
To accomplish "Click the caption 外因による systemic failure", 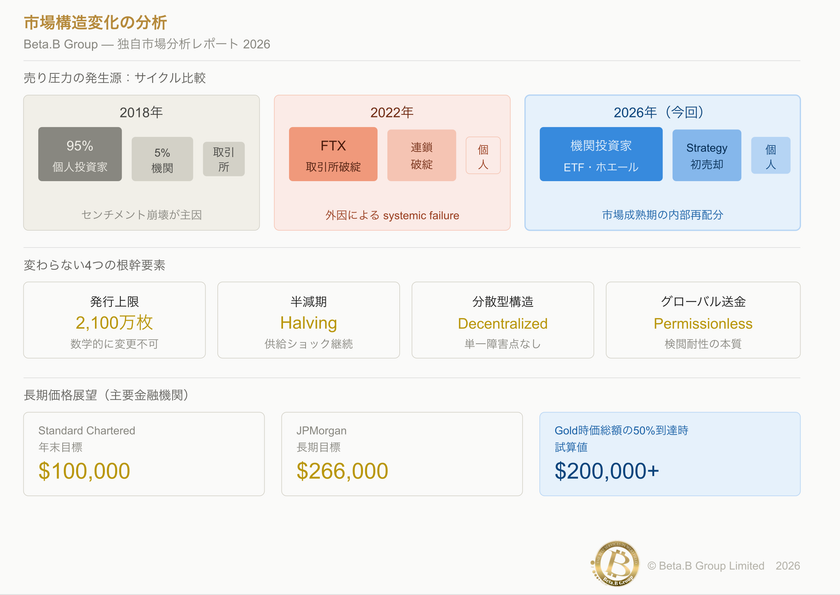I will point(392,215).
